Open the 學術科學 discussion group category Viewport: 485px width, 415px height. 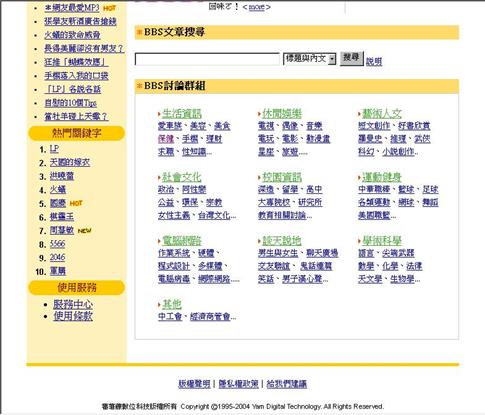[382, 240]
